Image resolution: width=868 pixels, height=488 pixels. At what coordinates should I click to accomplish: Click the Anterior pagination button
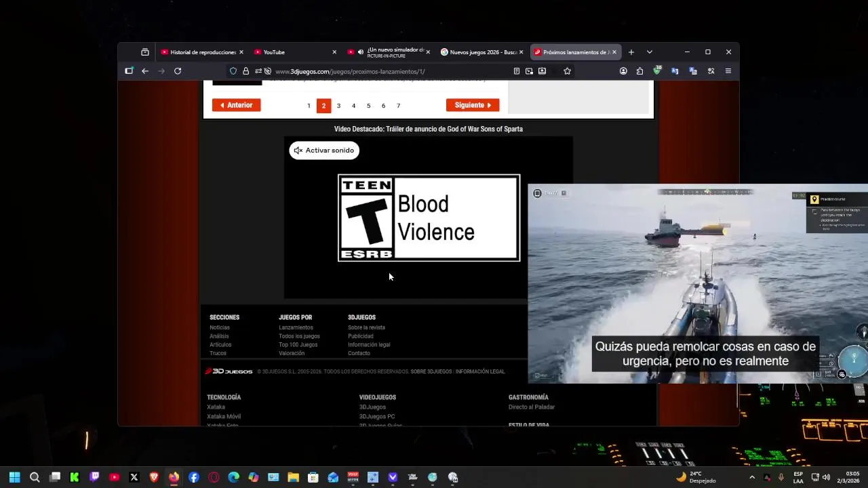[237, 105]
